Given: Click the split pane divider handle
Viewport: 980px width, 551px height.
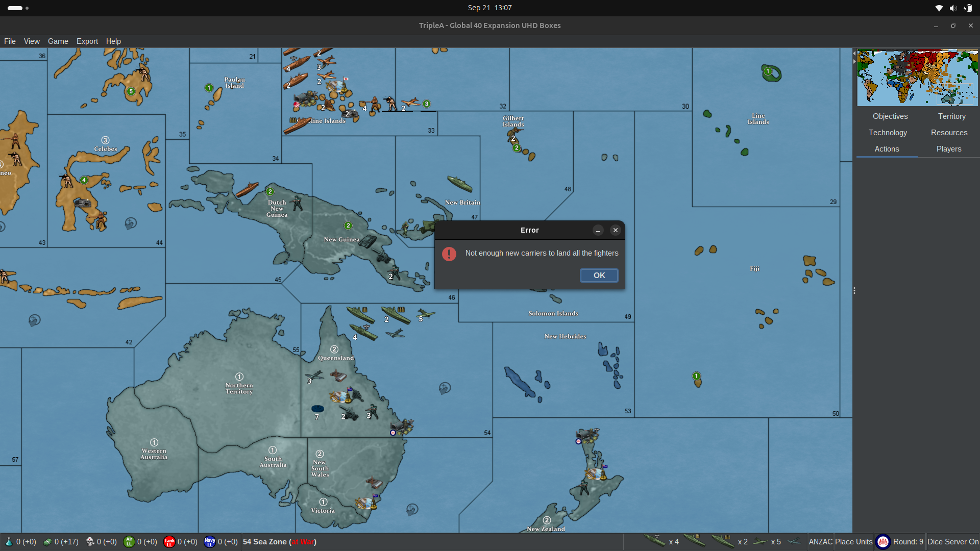Looking at the screenshot, I should (854, 291).
